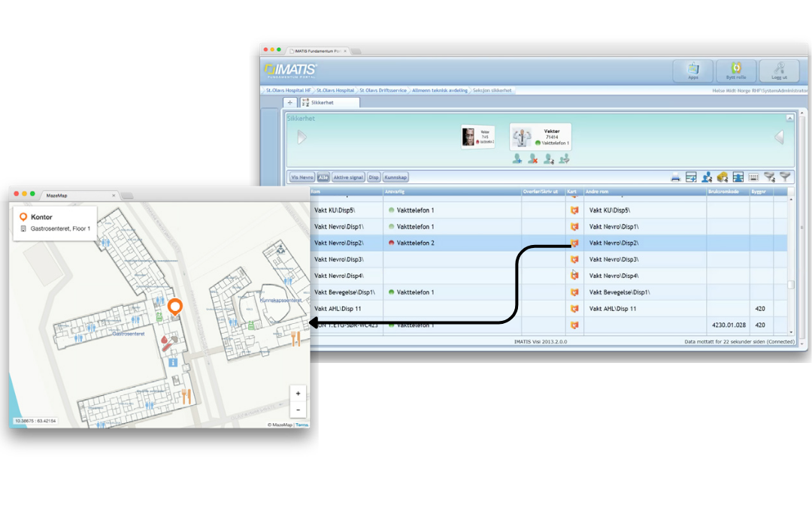812x526 pixels.
Task: Click the keyboard icon in Sikkerhet toolbar
Action: [x=753, y=177]
